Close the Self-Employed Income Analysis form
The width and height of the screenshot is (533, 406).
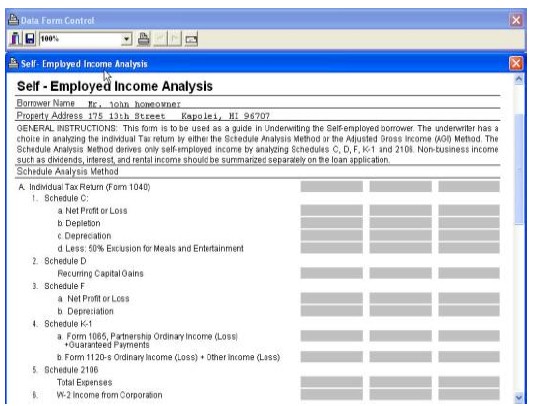pos(516,63)
